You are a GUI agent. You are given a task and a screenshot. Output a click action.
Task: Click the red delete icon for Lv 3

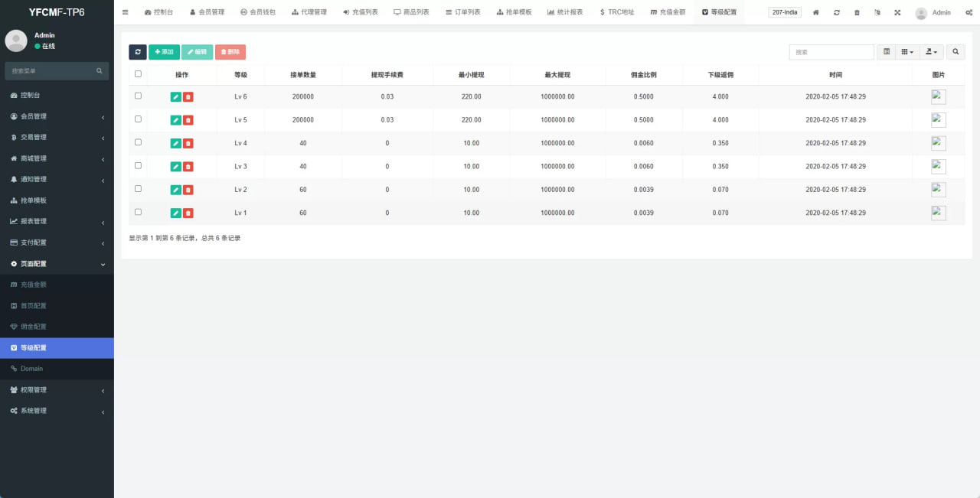[188, 167]
